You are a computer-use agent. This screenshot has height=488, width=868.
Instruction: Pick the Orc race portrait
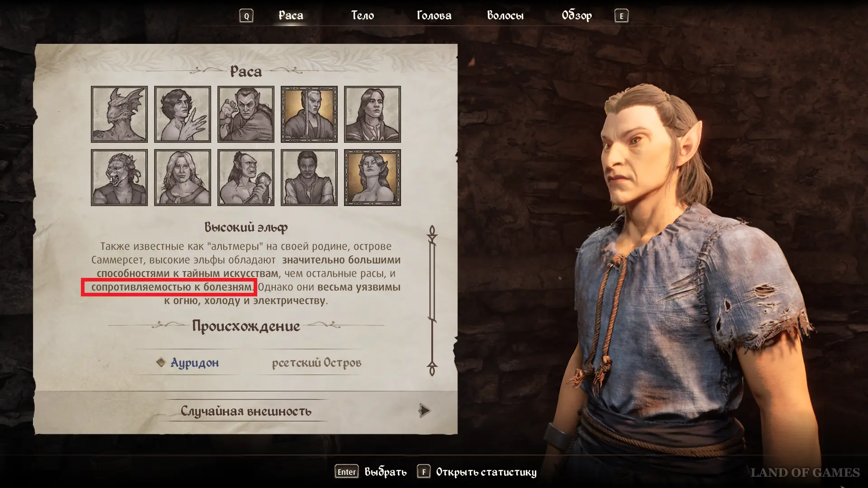tap(245, 178)
